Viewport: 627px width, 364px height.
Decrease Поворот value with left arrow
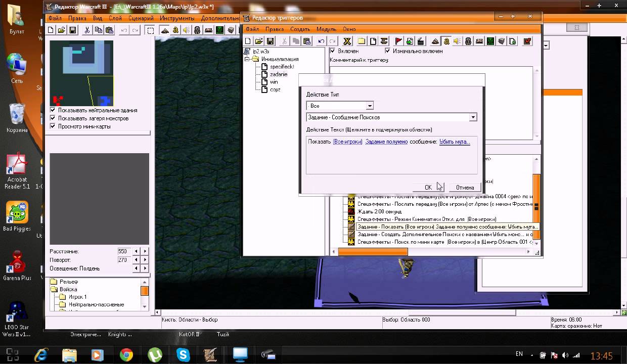pos(136,260)
